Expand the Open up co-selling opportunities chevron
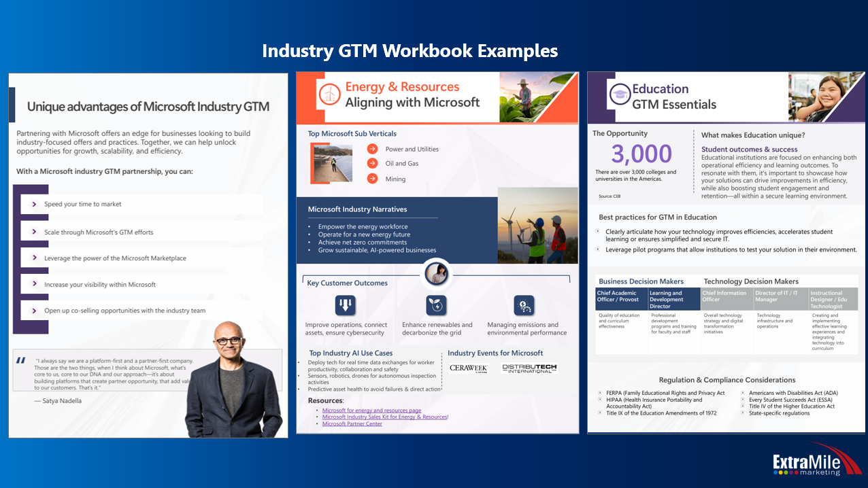Screen dimensions: 868x488 pos(33,311)
